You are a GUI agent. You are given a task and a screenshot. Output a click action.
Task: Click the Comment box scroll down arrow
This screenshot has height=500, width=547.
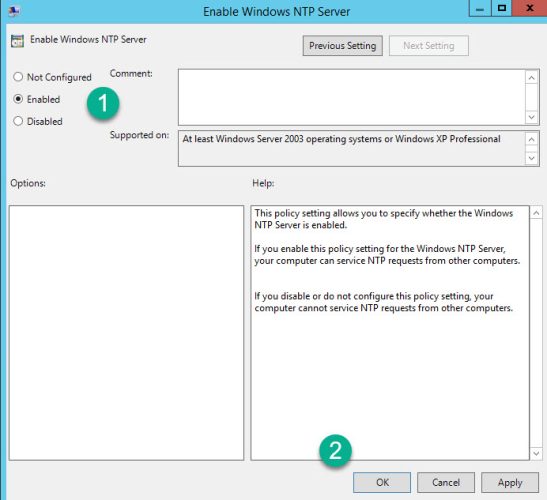click(531, 117)
